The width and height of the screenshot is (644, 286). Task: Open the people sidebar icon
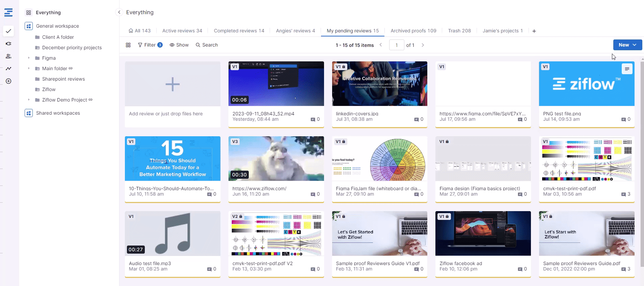(8, 56)
